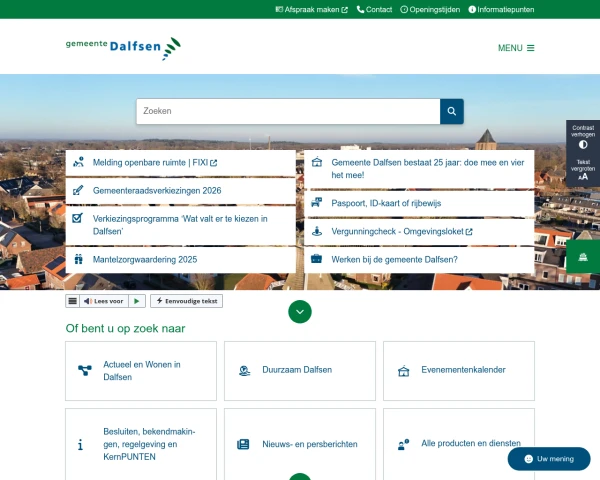This screenshot has width=600, height=480.
Task: Click the Eenvoudige tekst button
Action: [186, 301]
